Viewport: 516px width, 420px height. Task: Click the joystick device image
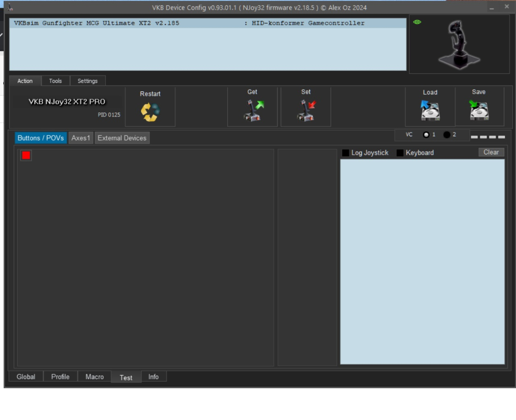459,44
